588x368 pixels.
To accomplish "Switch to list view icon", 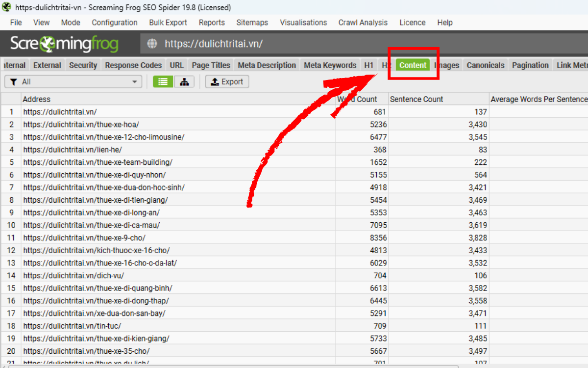I will 163,82.
